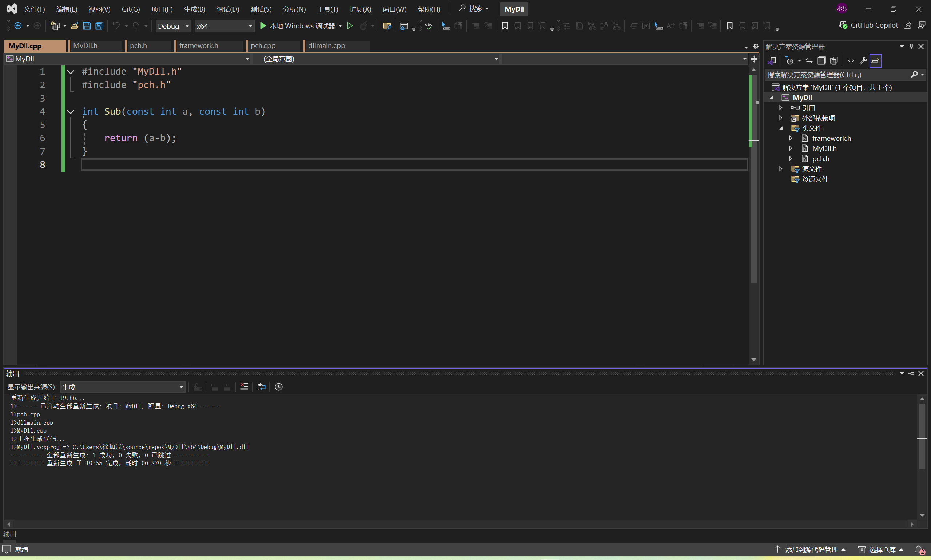Open the notifications bell in the status bar
This screenshot has width=931, height=560.
coord(919,549)
